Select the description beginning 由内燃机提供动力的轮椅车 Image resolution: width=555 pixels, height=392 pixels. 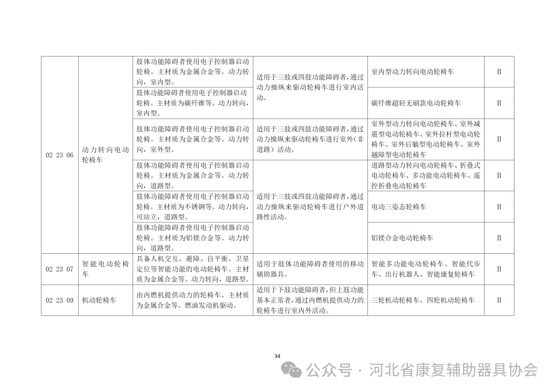pyautogui.click(x=194, y=301)
